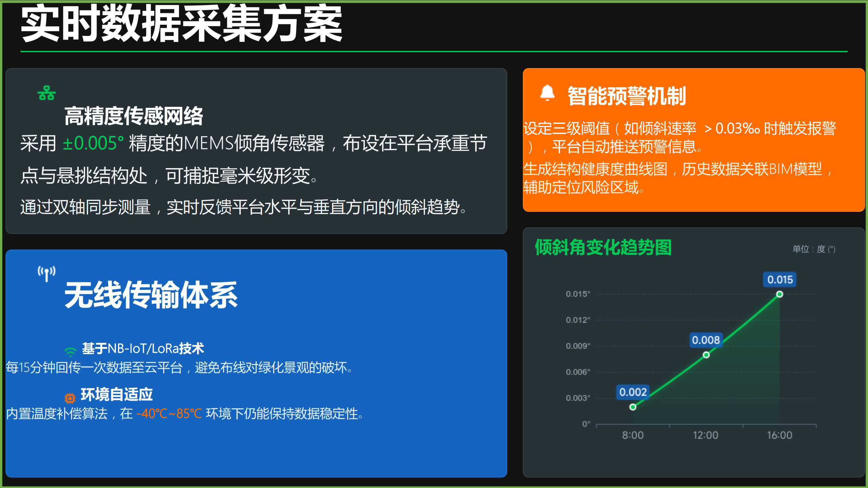Viewport: 868px width, 488px height.
Task: Click the orange chip processor icon
Action: pyautogui.click(x=70, y=398)
